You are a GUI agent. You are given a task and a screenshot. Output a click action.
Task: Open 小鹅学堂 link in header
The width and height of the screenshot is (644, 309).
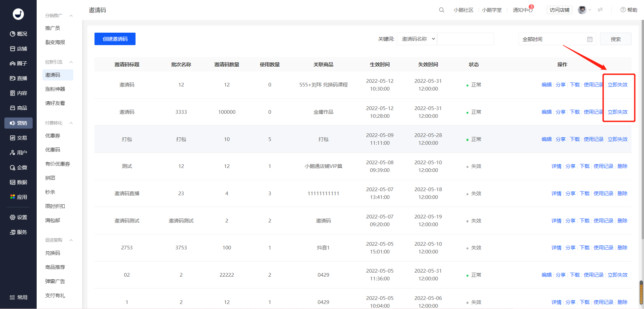point(492,10)
